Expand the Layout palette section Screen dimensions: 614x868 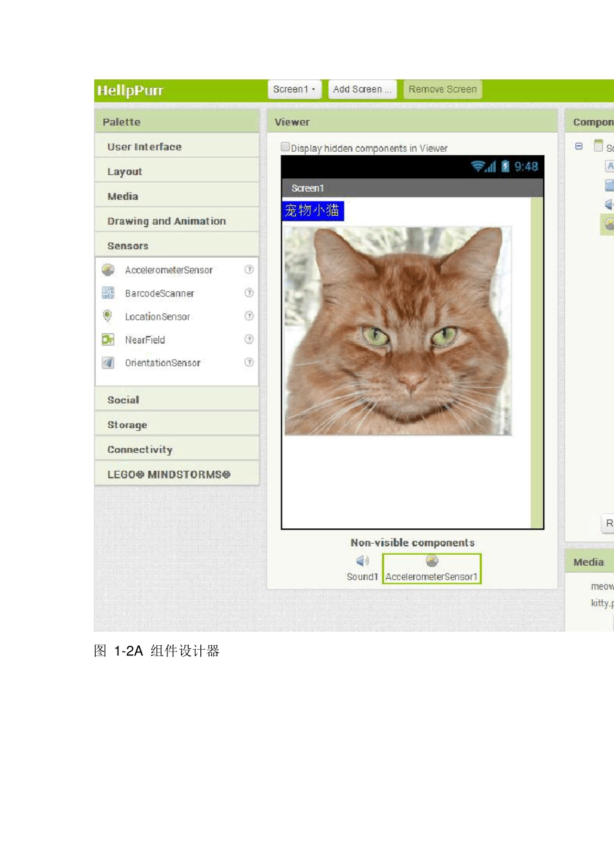click(x=177, y=171)
